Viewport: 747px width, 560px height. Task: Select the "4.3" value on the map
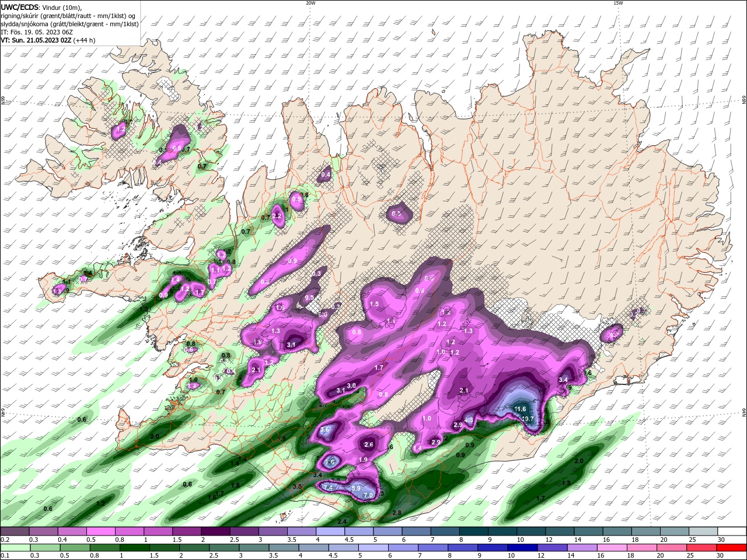pyautogui.click(x=469, y=421)
